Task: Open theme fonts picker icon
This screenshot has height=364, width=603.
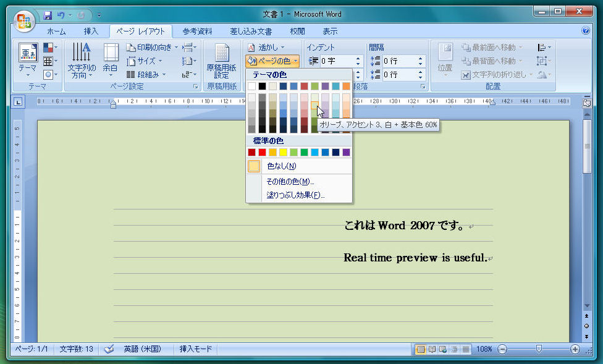Action: click(51, 61)
